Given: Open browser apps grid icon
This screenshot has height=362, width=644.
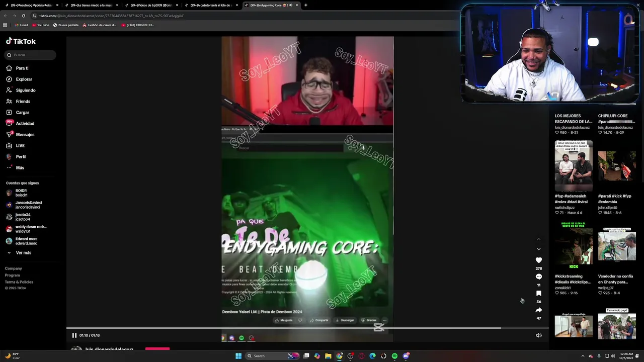Looking at the screenshot, I should pos(5,25).
